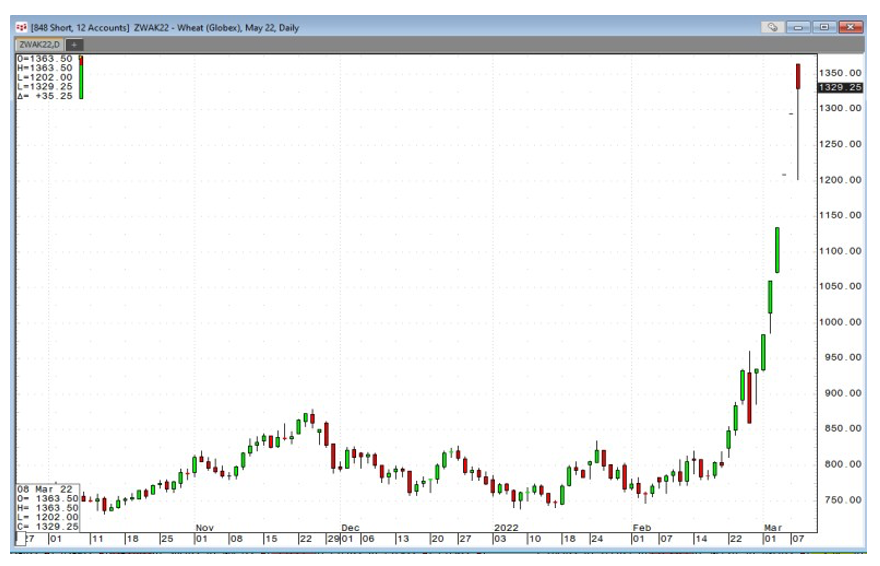Click the chart link chain icon
Viewport: 880px width, 566px height.
point(773,27)
